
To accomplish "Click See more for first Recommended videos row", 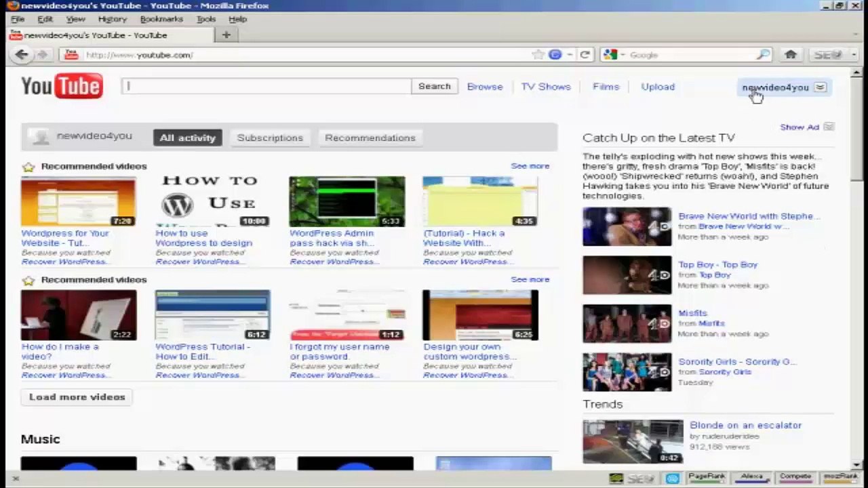I will coord(530,166).
